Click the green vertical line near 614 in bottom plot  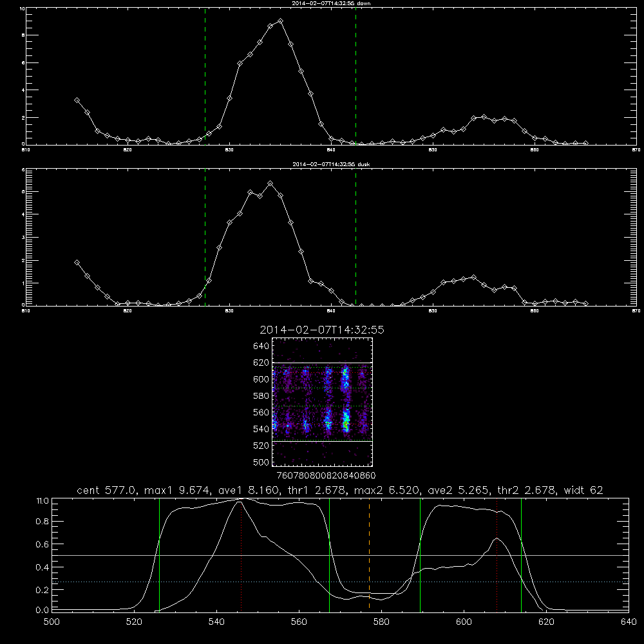pos(521,554)
